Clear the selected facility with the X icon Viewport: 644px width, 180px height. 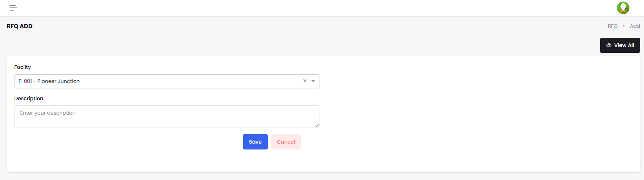[x=305, y=81]
